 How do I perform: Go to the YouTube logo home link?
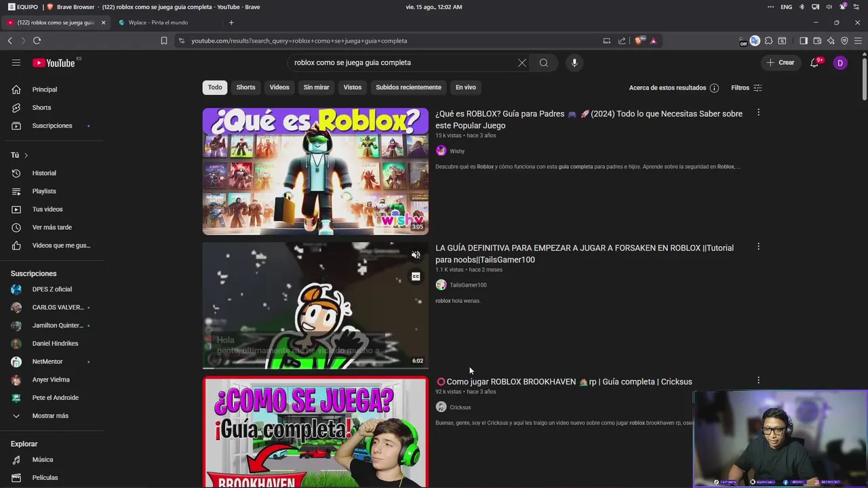[x=54, y=63]
